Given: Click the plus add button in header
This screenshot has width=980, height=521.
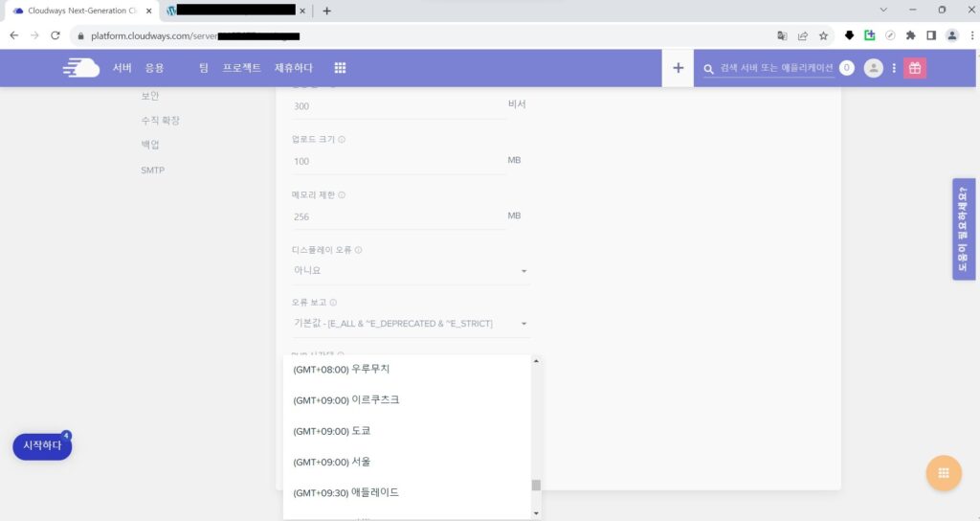Looking at the screenshot, I should [679, 68].
